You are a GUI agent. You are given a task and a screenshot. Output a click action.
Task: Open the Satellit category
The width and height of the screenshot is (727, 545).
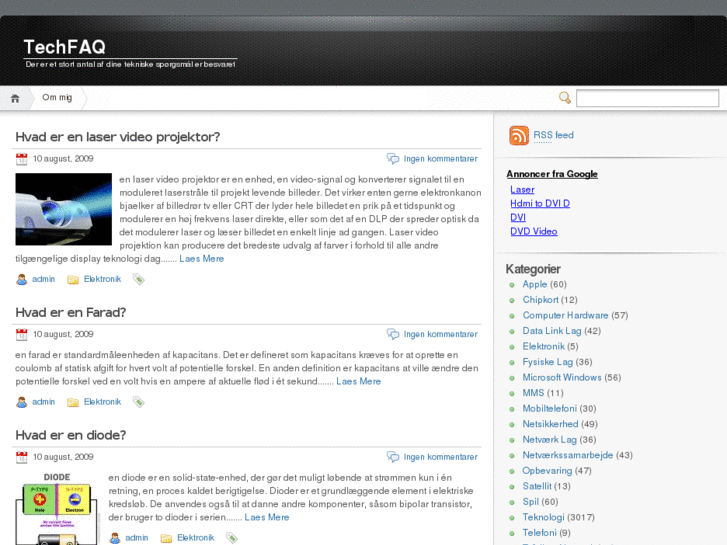pyautogui.click(x=537, y=486)
